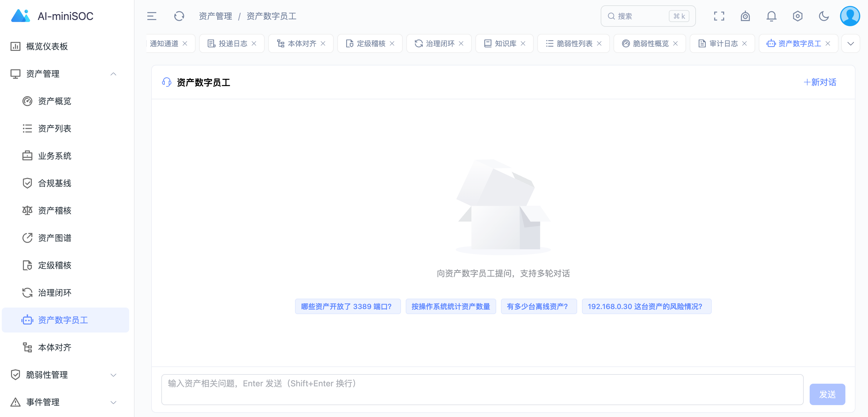Expand the 脆弱性管理 sidebar group
This screenshot has height=417, width=868.
(x=66, y=374)
